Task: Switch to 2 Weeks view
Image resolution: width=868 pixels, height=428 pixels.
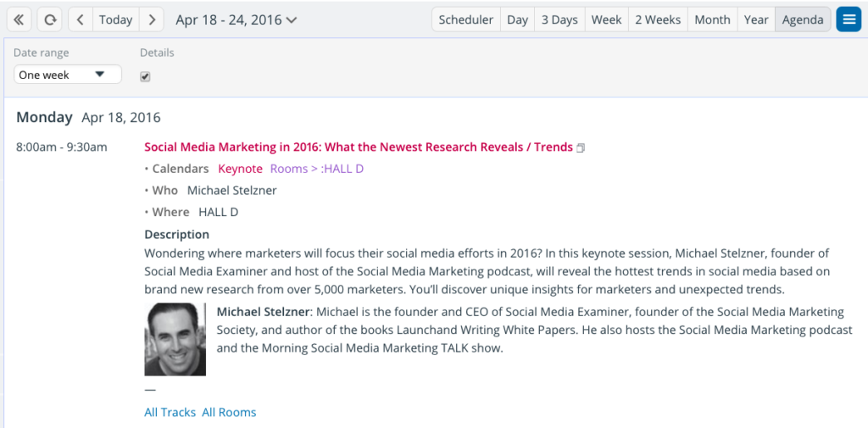Action: 658,20
